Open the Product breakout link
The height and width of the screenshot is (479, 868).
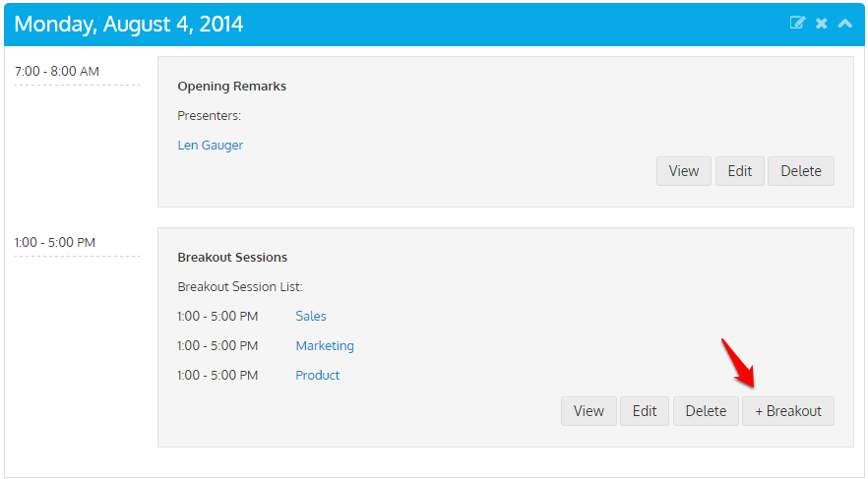point(317,375)
